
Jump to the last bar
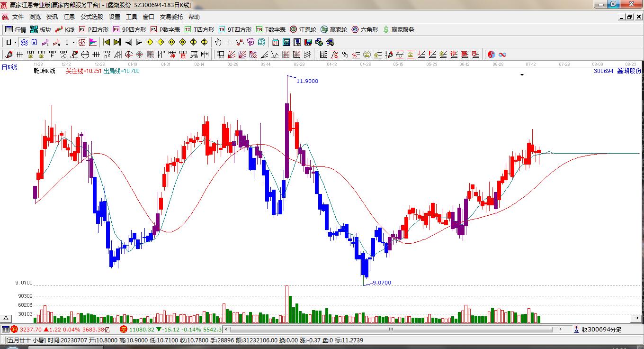pos(117,42)
